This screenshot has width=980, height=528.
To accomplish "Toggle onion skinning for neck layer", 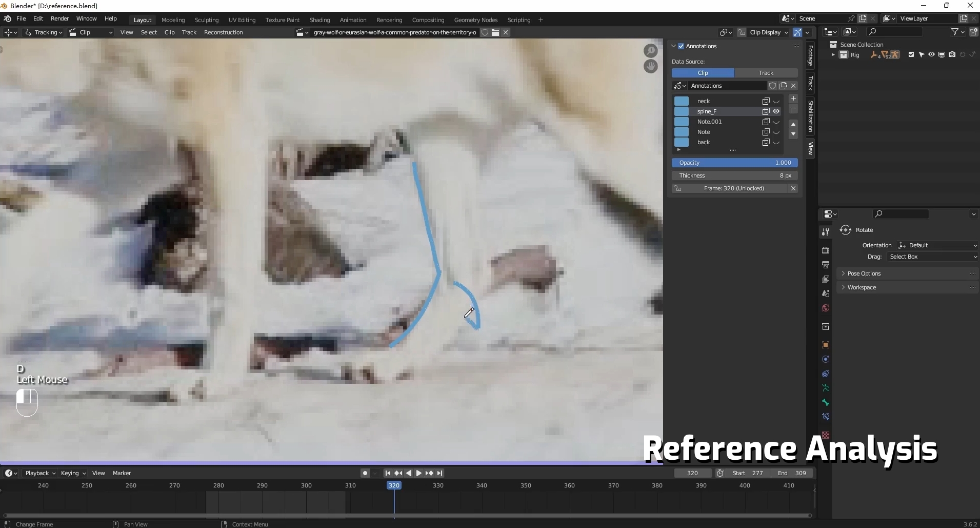I will pyautogui.click(x=766, y=101).
